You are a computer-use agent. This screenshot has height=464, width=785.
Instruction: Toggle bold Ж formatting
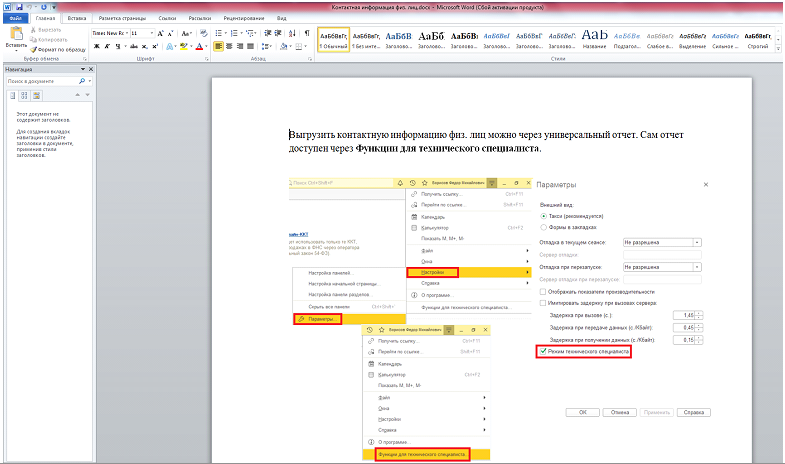(97, 46)
